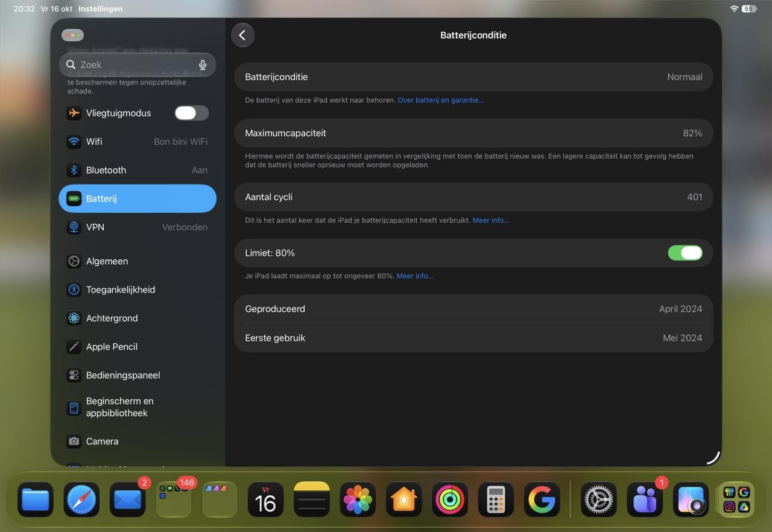Toggle the Vliegtuigmodus switch
The height and width of the screenshot is (532, 772).
191,113
